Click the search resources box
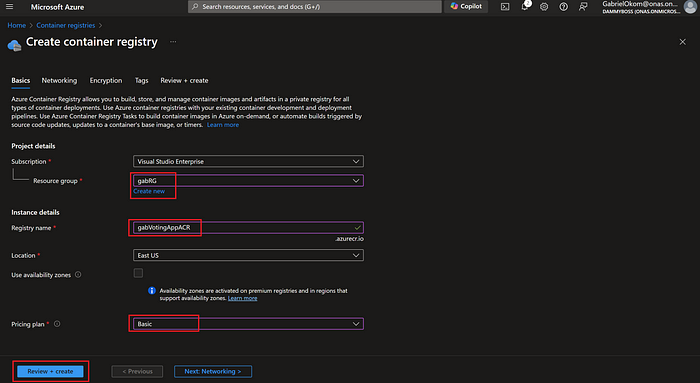The image size is (700, 383). click(315, 7)
